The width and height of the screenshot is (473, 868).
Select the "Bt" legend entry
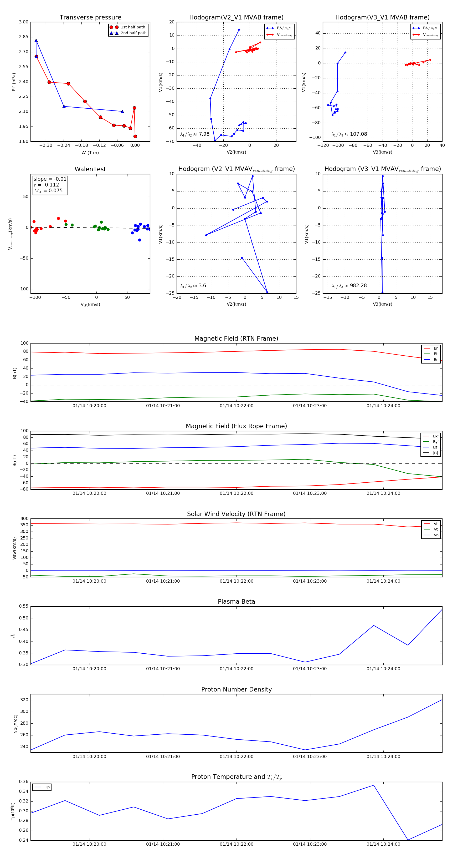pos(431,354)
